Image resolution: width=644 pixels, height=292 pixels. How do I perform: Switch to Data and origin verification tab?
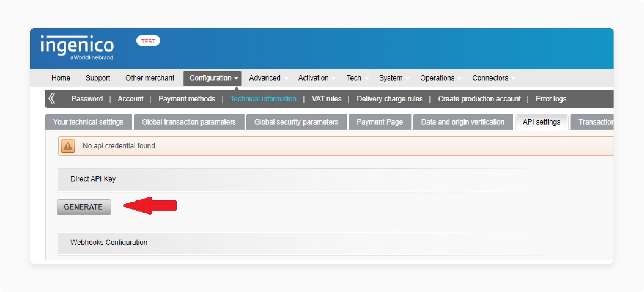[x=463, y=122]
